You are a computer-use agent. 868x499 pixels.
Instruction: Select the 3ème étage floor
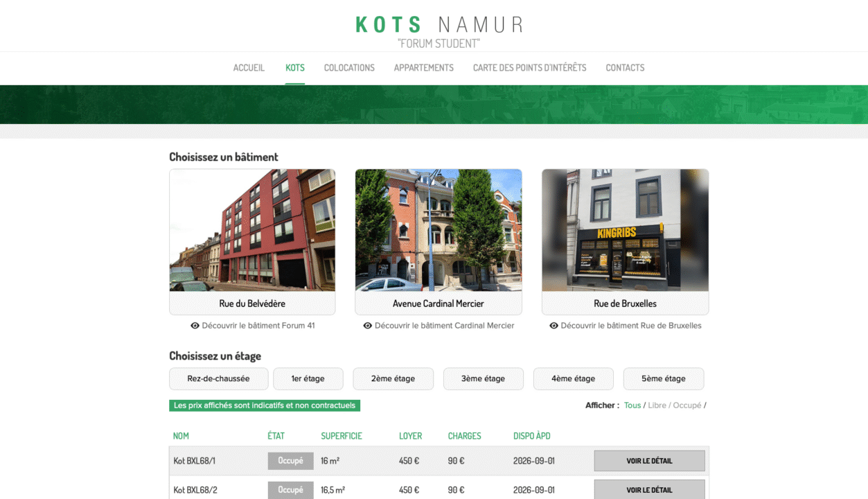[483, 379]
